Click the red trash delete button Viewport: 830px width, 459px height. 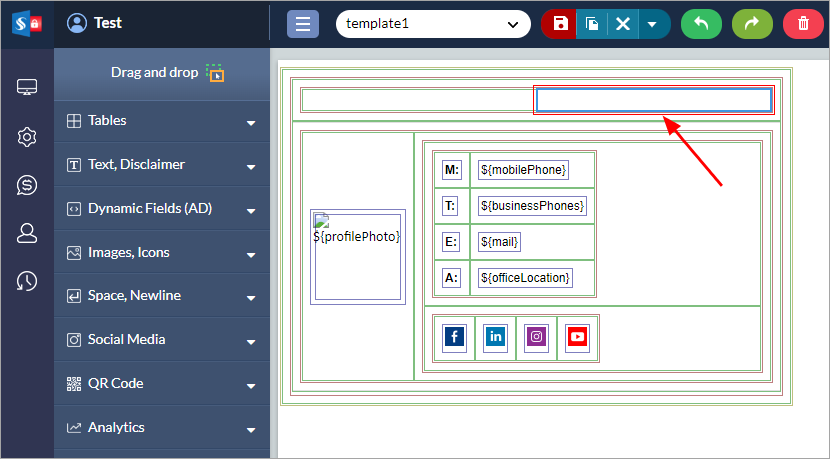click(803, 24)
